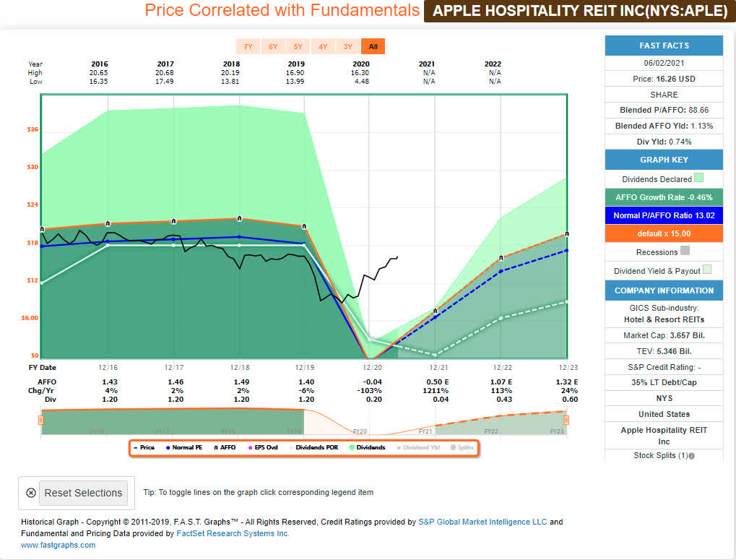Click the 2020 AFFO value -0.04

(x=372, y=382)
